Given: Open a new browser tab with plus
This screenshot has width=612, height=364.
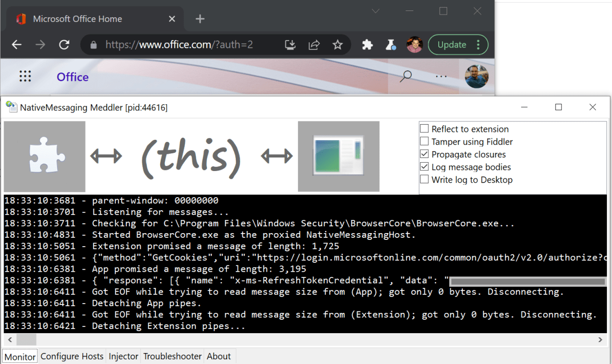Looking at the screenshot, I should [200, 18].
